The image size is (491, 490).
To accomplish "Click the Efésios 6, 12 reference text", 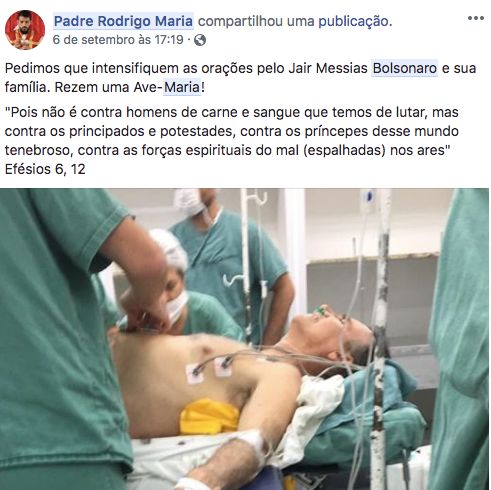I will 45,169.
